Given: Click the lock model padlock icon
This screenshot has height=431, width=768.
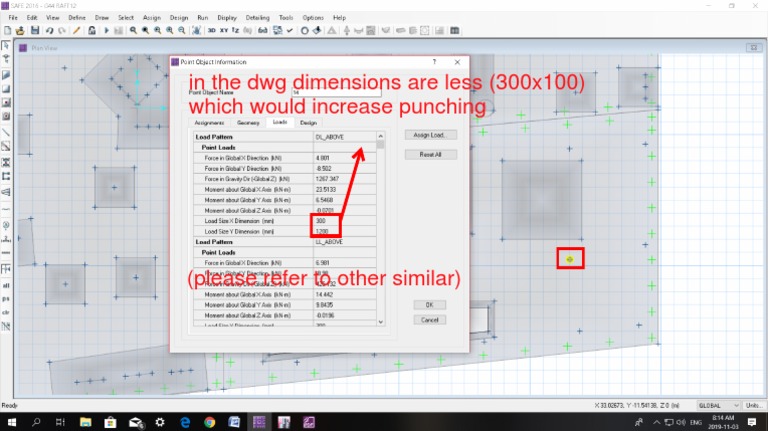Looking at the screenshot, I should point(93,31).
